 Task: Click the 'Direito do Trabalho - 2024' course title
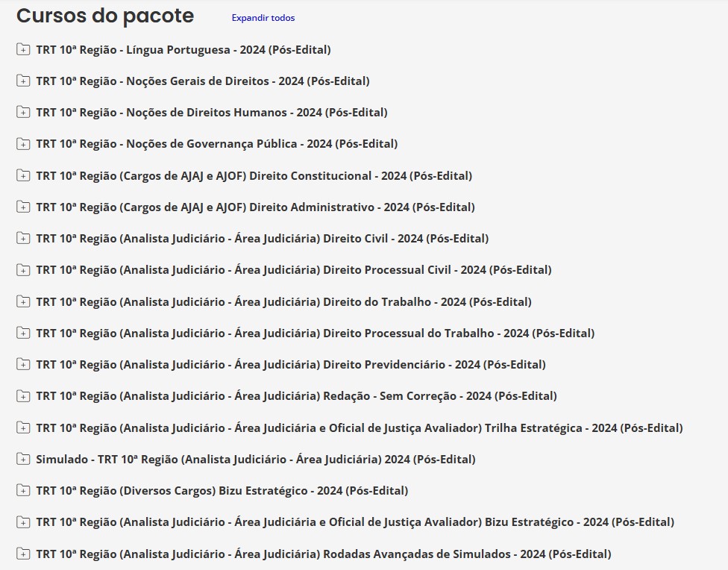tap(283, 302)
